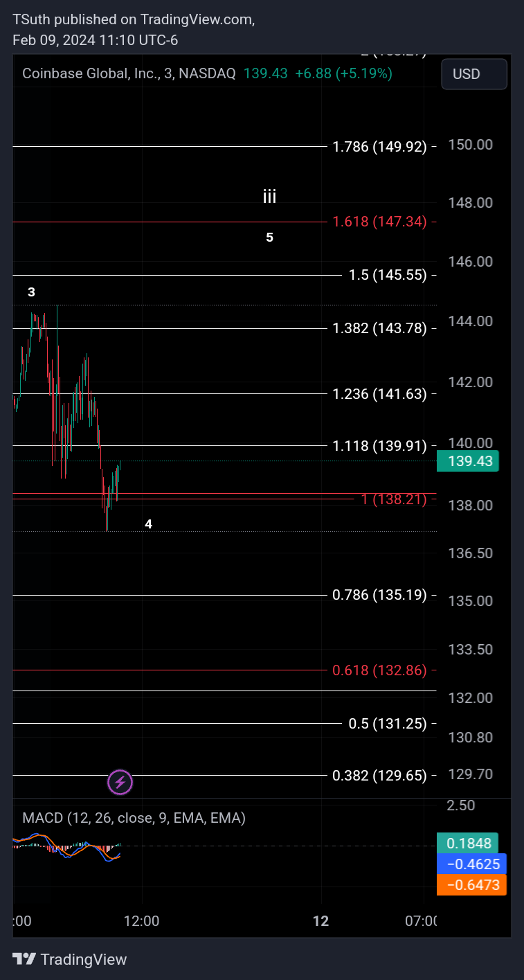The height and width of the screenshot is (980, 524).
Task: Select the 0.786 (135.19) Fibonacci label
Action: (x=379, y=595)
